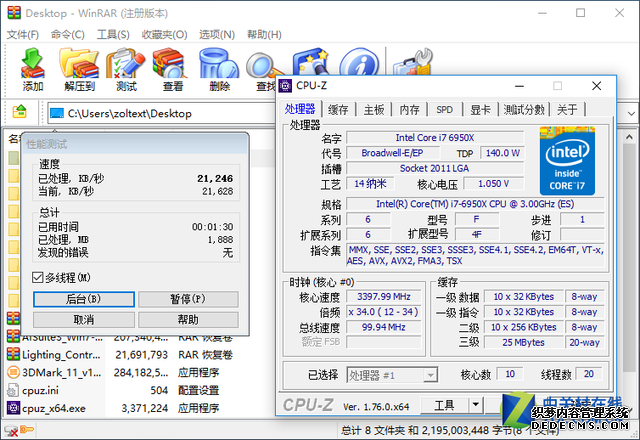Image resolution: width=640 pixels, height=440 pixels.
Task: Open the Favorites (收藏夹) menu
Action: pos(164,34)
